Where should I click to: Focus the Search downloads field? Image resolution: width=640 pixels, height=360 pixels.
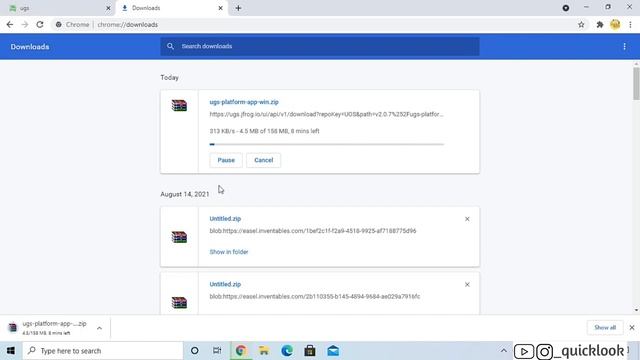tap(320, 46)
